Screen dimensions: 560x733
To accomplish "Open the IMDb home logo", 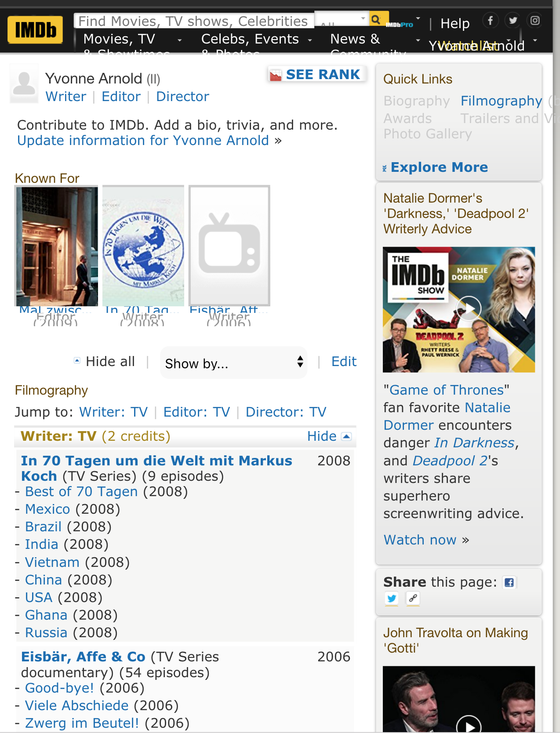I will [x=35, y=30].
